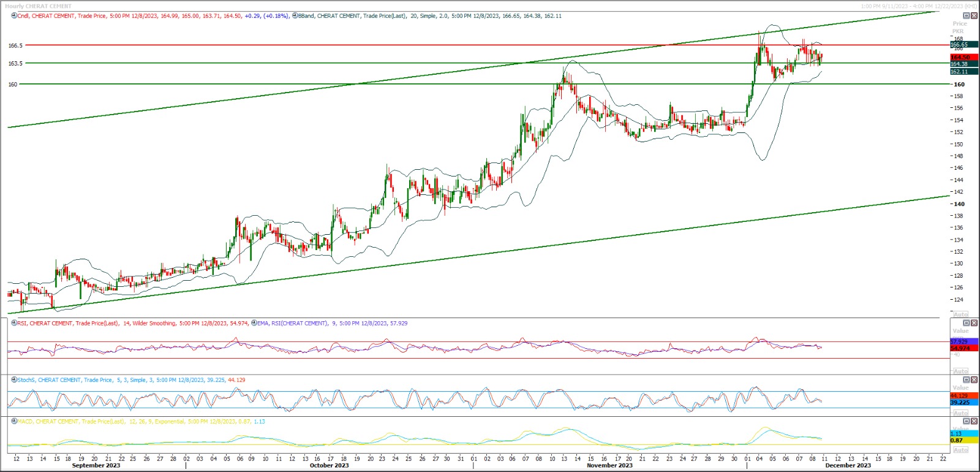Screen dimensions: 980x472
Task: Click the Hourly CHERAT CEMENT chart title
Action: click(x=39, y=6)
